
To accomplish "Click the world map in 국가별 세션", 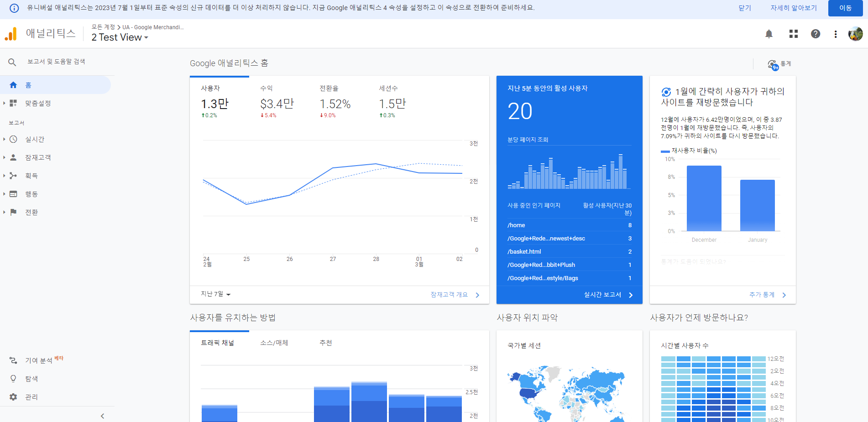I will (x=566, y=394).
